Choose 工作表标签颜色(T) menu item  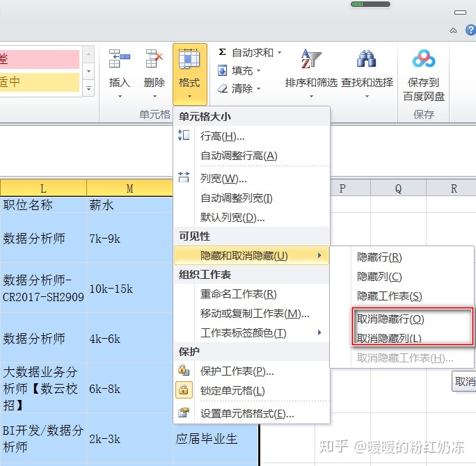(x=251, y=333)
